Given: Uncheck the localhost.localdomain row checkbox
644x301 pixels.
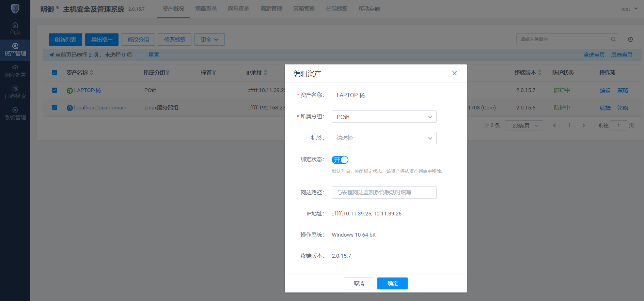Looking at the screenshot, I should point(54,107).
